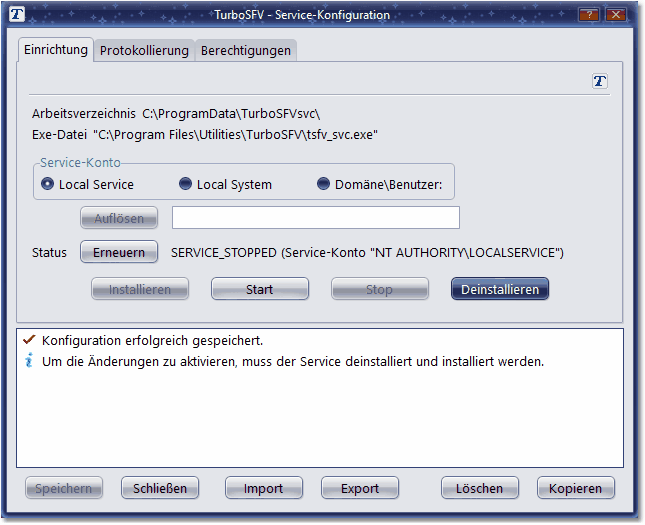Open the Protokollierung tab
Screen dimensions: 645x525
click(144, 51)
